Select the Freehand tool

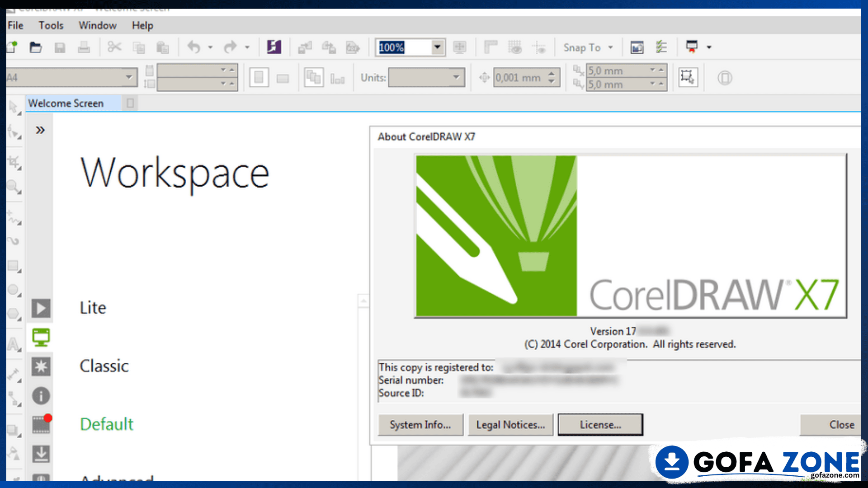coord(14,218)
